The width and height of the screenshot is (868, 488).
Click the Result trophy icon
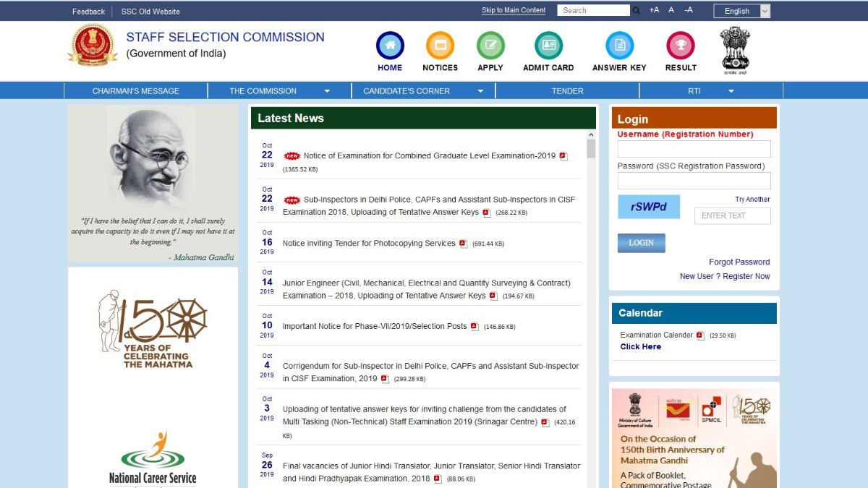(x=681, y=46)
